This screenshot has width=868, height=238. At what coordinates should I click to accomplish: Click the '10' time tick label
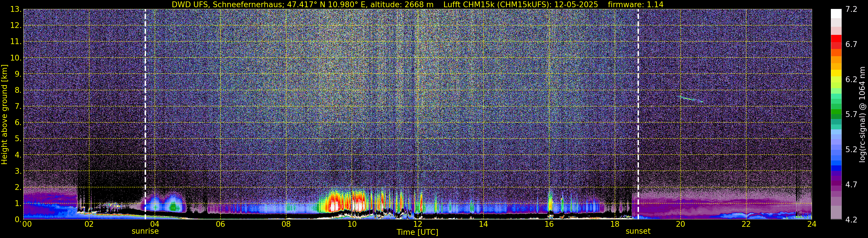(x=352, y=224)
